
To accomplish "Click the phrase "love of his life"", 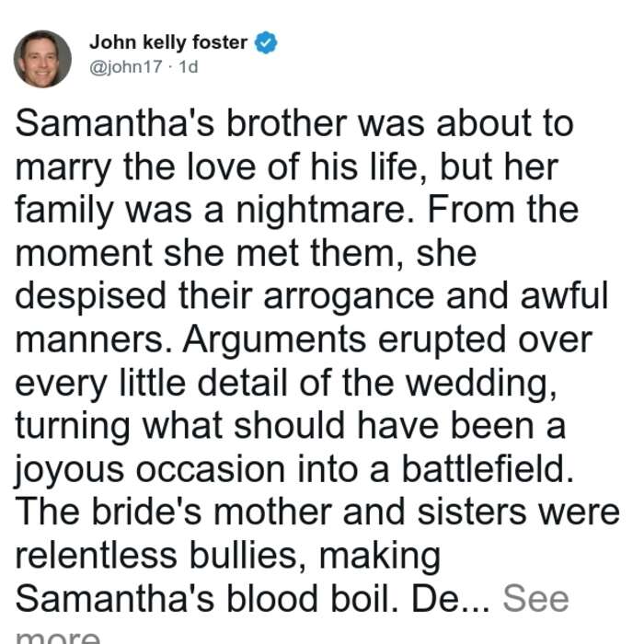I will 307,167.
